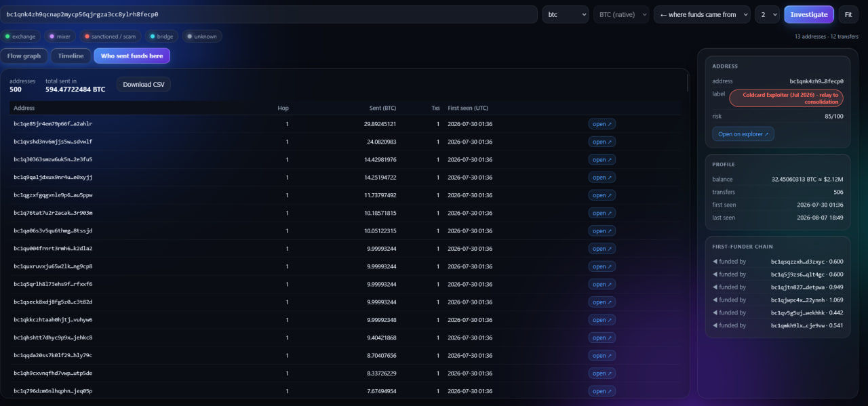Click the Coldcard Exploiter label badge

click(786, 98)
